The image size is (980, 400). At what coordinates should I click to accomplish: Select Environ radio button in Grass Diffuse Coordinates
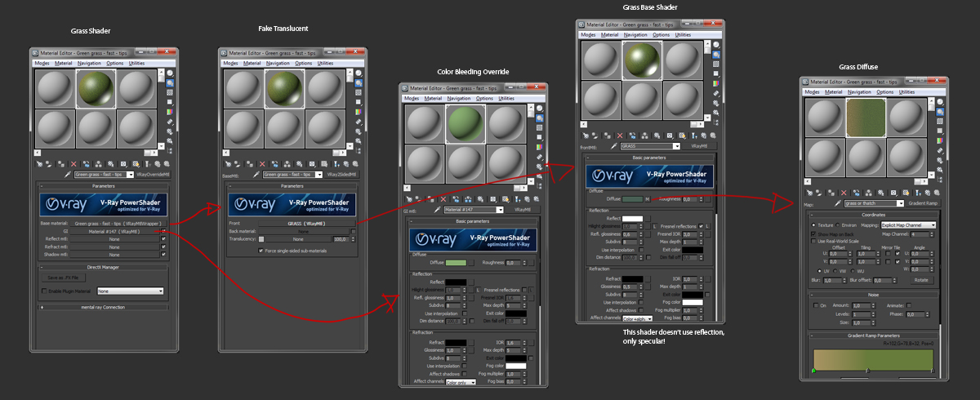tap(838, 225)
